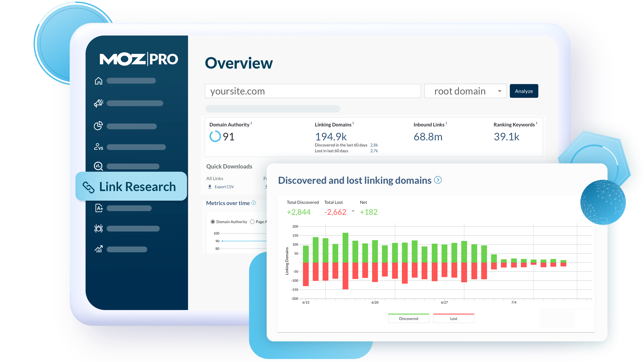Open the rising chart rankings icon
This screenshot has width=644, height=362.
(98, 249)
